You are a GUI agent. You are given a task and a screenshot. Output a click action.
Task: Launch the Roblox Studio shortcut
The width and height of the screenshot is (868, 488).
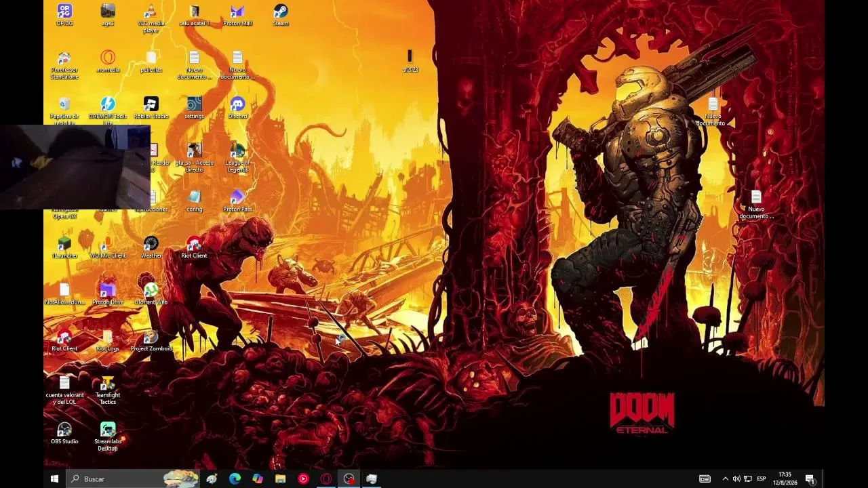coord(151,108)
